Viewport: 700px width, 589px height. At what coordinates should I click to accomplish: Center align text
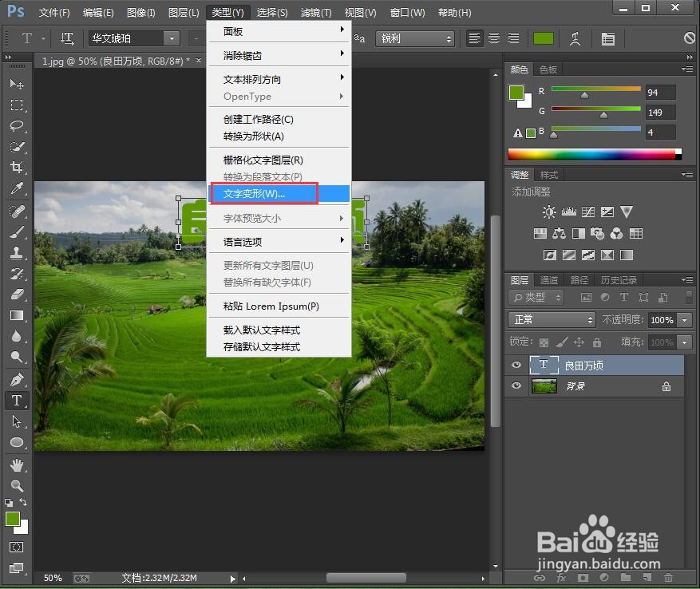tap(494, 38)
